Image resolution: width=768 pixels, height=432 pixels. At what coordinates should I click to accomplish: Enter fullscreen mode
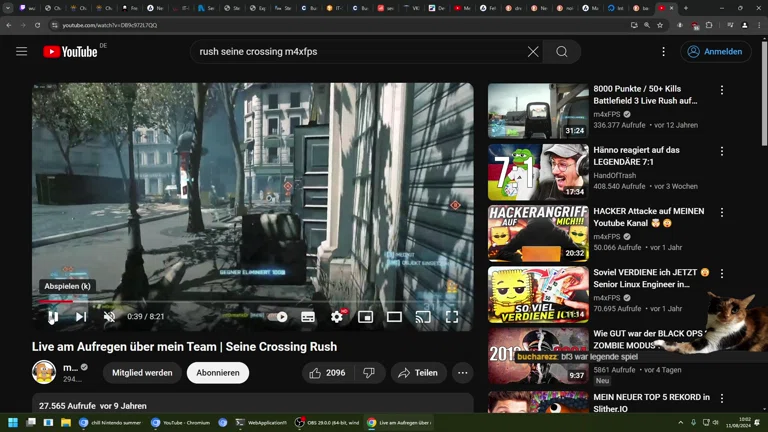pos(452,317)
